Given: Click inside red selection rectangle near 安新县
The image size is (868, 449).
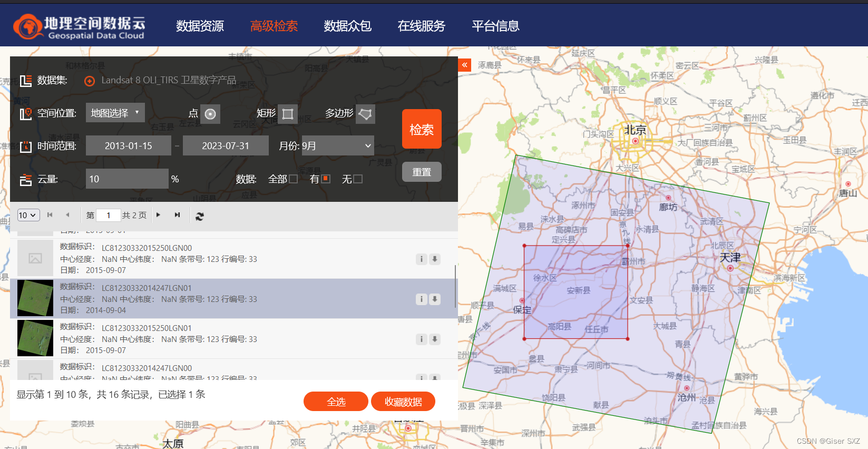Looking at the screenshot, I should (x=576, y=292).
